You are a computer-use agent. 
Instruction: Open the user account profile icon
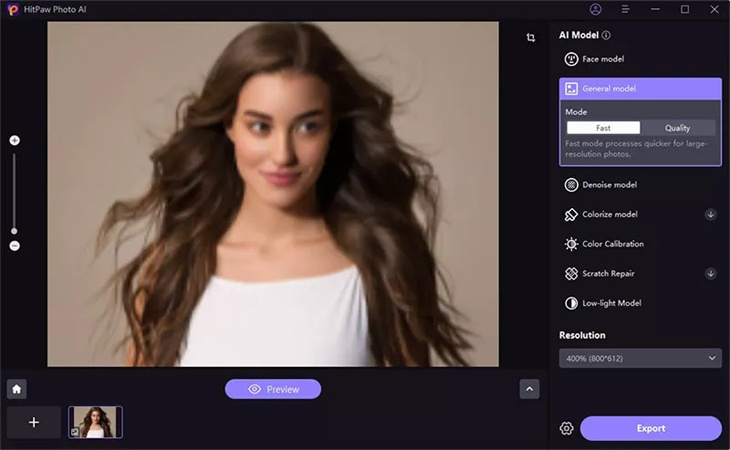click(x=595, y=9)
